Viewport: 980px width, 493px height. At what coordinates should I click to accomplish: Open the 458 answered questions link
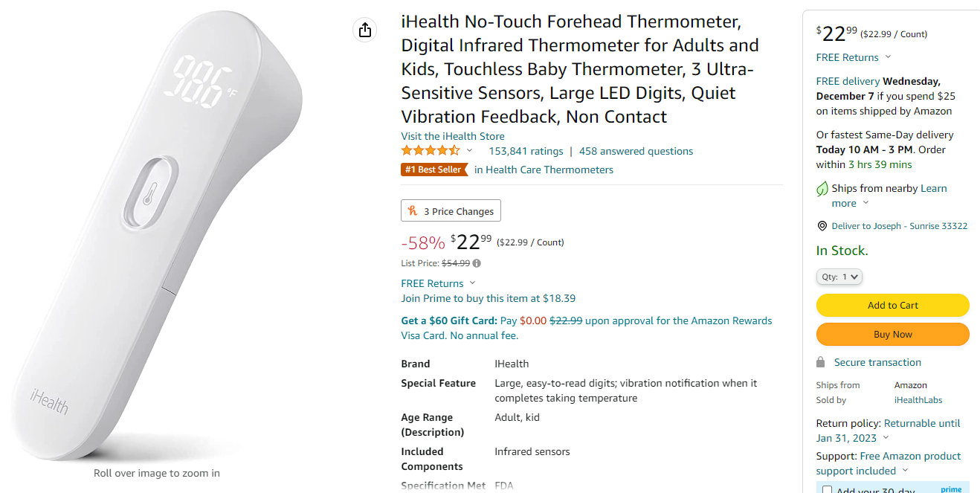(636, 151)
